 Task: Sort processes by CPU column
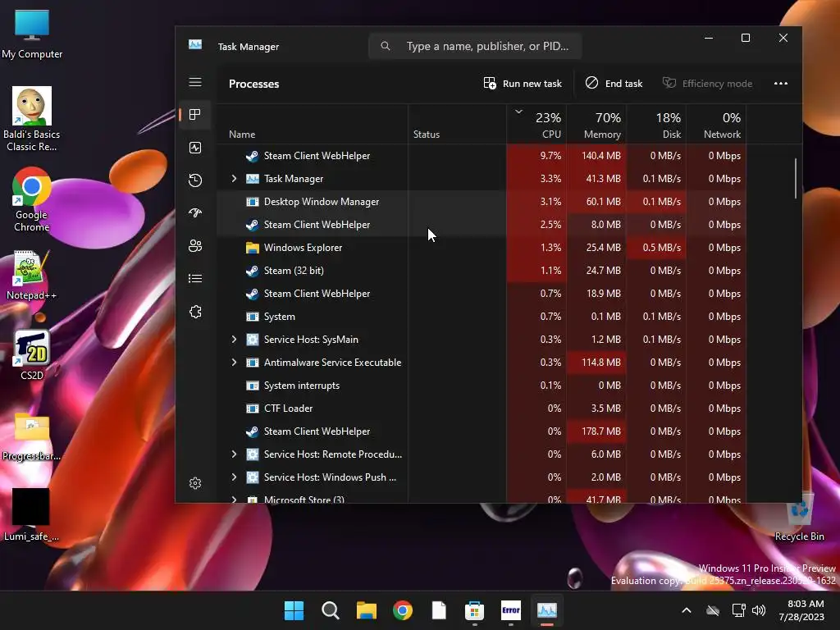coord(536,125)
